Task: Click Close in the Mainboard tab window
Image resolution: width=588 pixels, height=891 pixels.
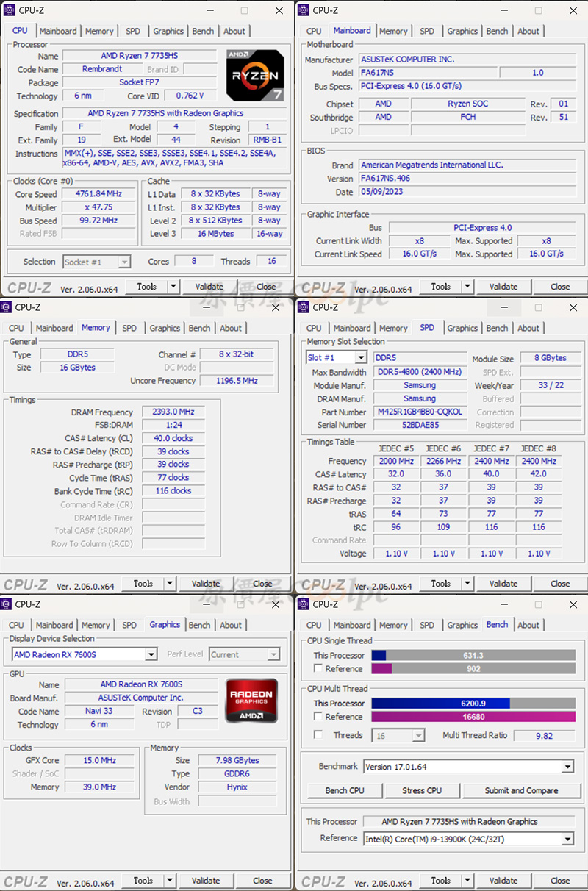Action: pos(560,287)
